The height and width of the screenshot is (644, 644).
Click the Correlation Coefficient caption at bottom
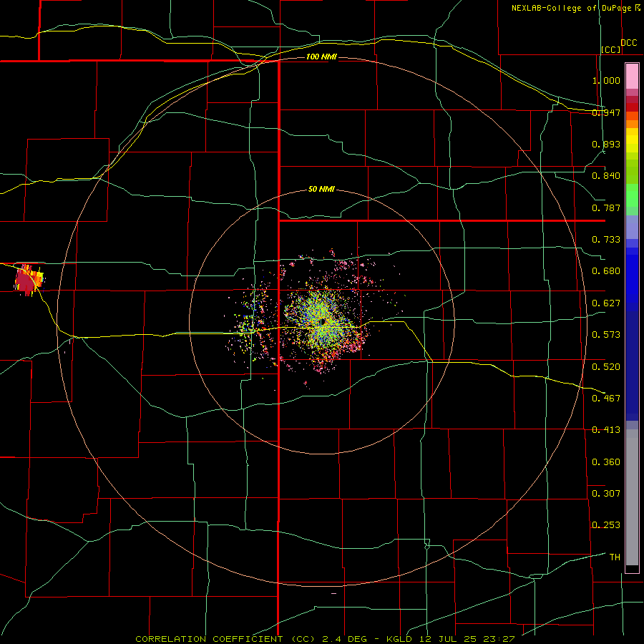click(325, 639)
